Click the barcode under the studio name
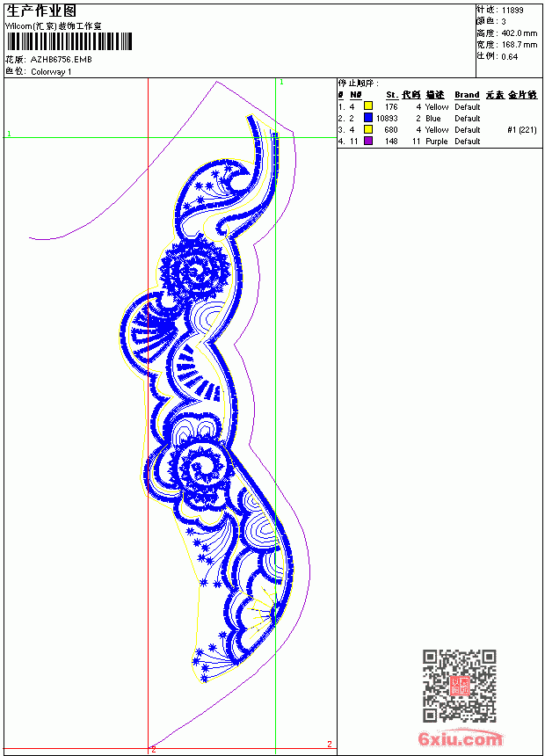 69,41
